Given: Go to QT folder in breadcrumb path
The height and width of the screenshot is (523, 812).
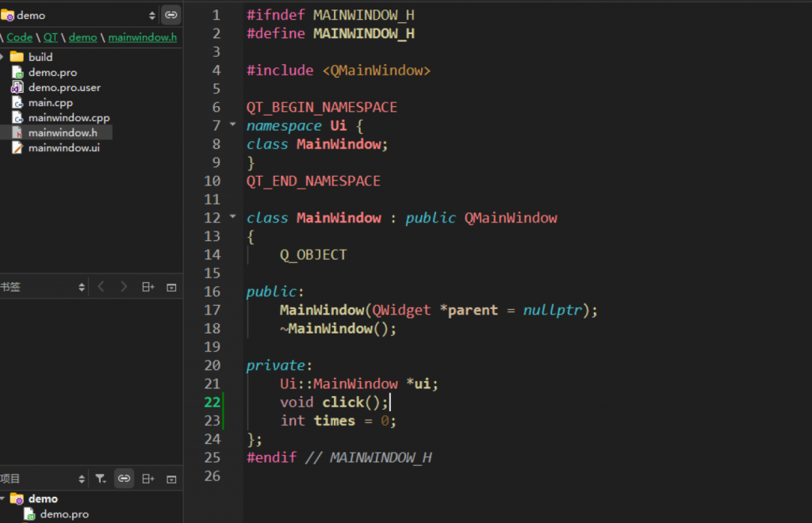Looking at the screenshot, I should 50,37.
